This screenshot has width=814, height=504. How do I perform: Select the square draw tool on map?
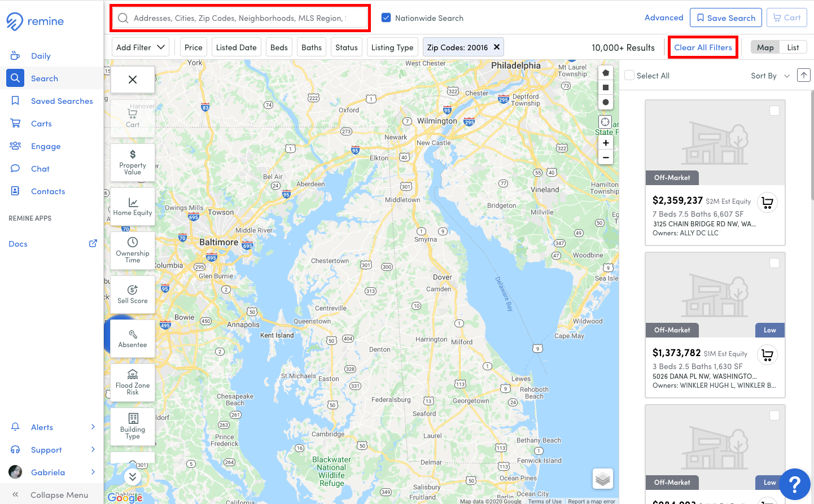pyautogui.click(x=606, y=87)
